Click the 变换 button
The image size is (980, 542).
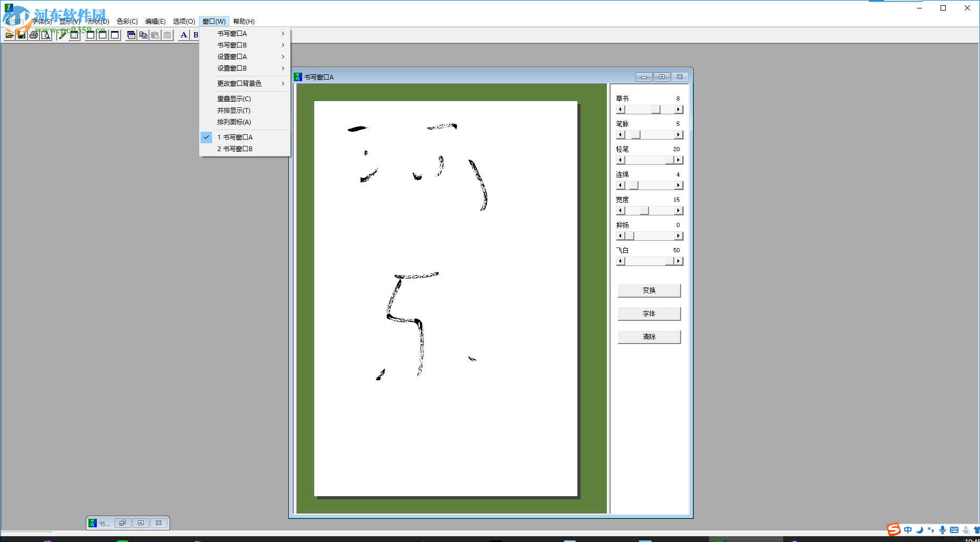point(649,291)
